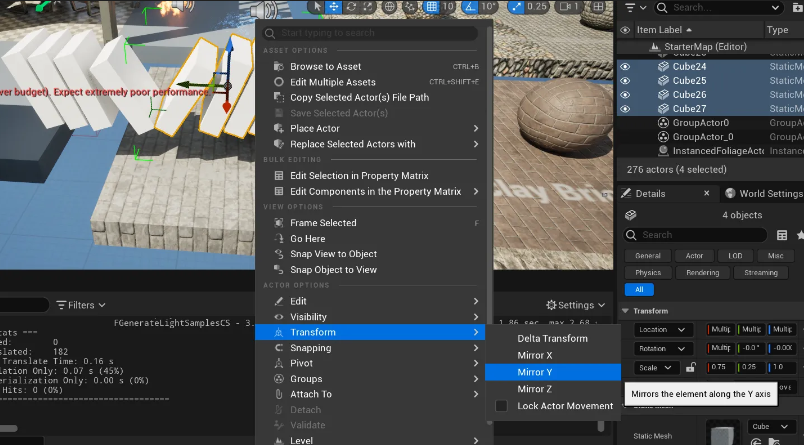The width and height of the screenshot is (804, 445).
Task: Collapse the Transform section
Action: click(625, 311)
